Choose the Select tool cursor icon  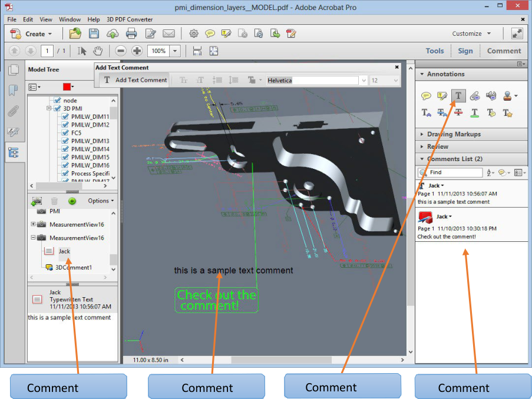pyautogui.click(x=82, y=51)
